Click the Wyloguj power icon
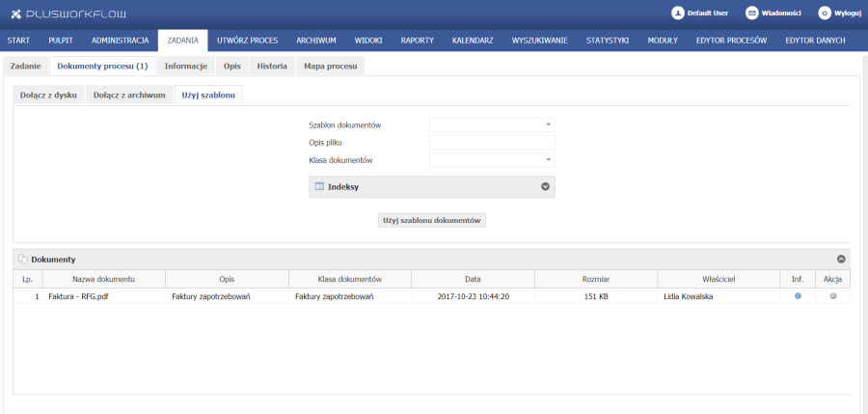Viewport: 868px width, 414px height. (825, 14)
